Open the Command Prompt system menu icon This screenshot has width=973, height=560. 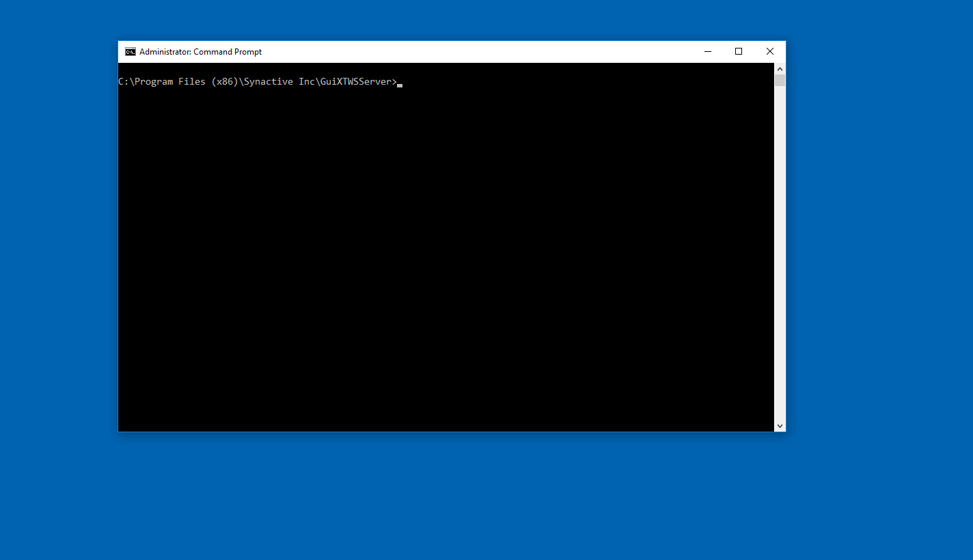click(131, 52)
